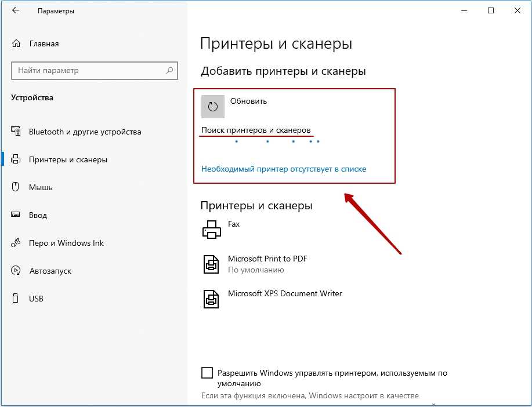Select the Fax printer icon
532x407 pixels.
(212, 230)
